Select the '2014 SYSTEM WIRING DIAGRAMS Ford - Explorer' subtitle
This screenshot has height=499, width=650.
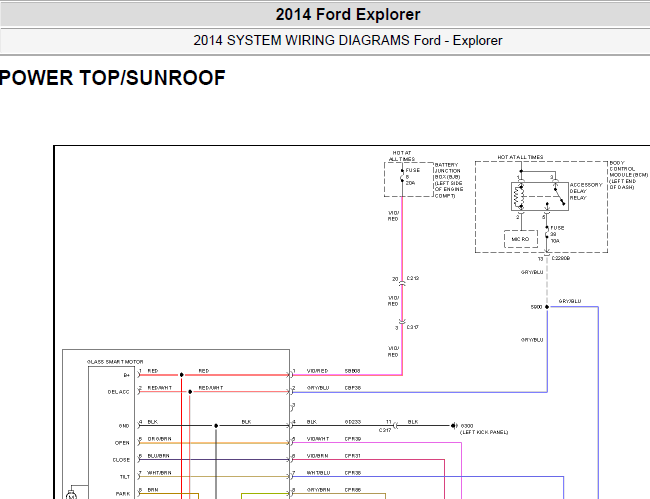click(348, 41)
